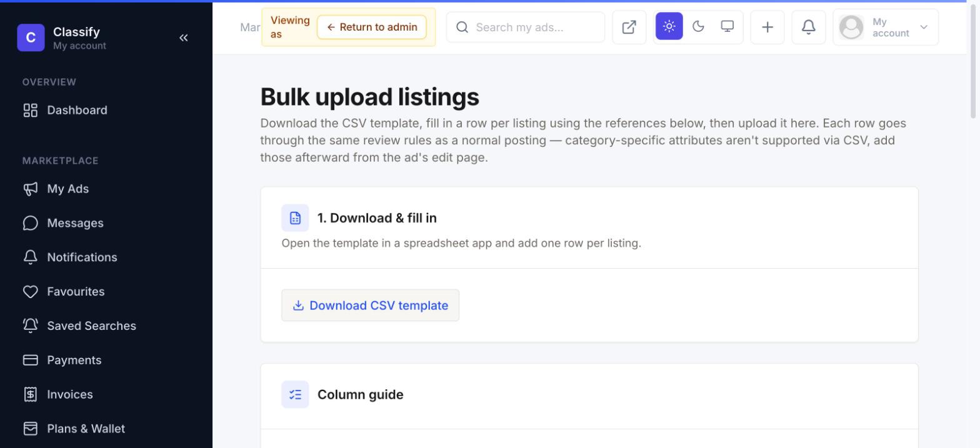Click the Plans & Wallet icon
Screen dimensions: 980x448
(x=30, y=429)
